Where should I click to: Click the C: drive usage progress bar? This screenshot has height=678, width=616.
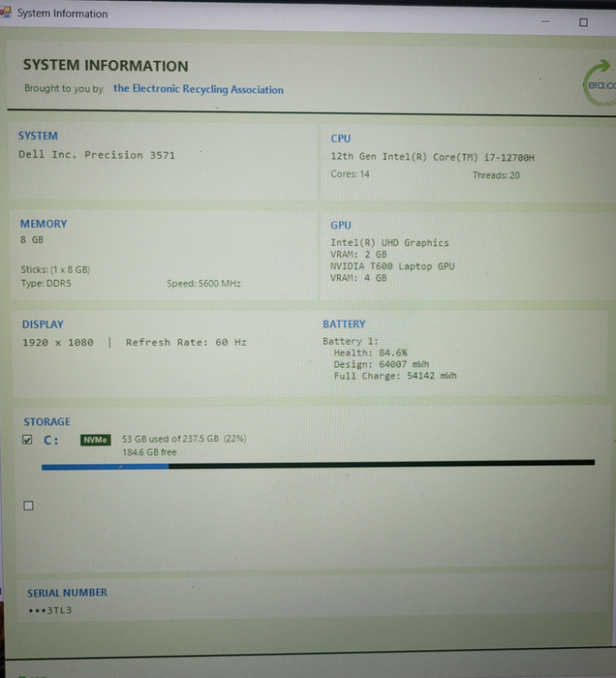point(318,465)
